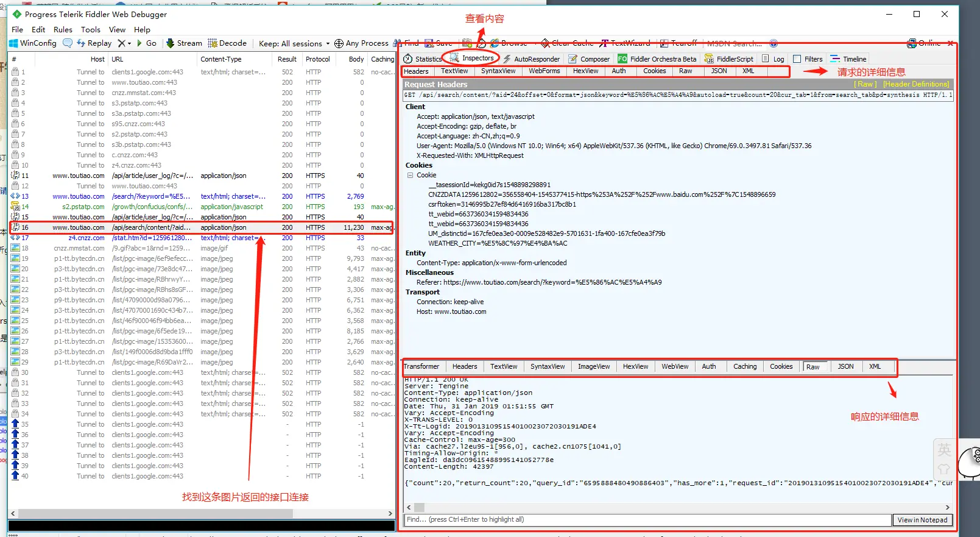Click the Online status indicator
This screenshot has height=537, width=980.
[924, 43]
